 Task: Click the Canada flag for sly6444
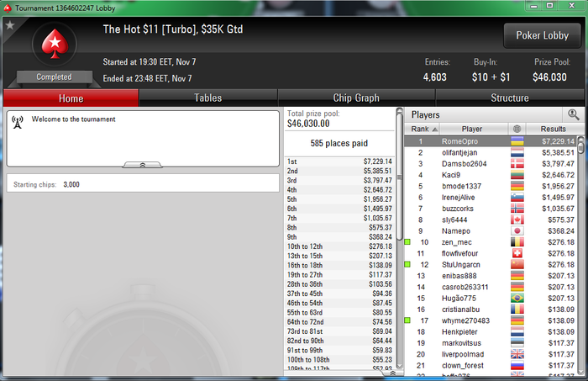click(x=517, y=220)
